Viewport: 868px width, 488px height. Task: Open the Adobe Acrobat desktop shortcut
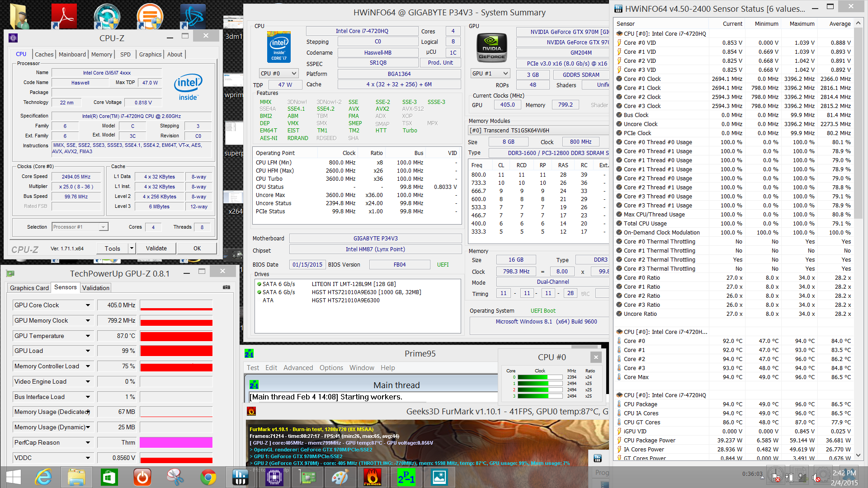click(64, 17)
